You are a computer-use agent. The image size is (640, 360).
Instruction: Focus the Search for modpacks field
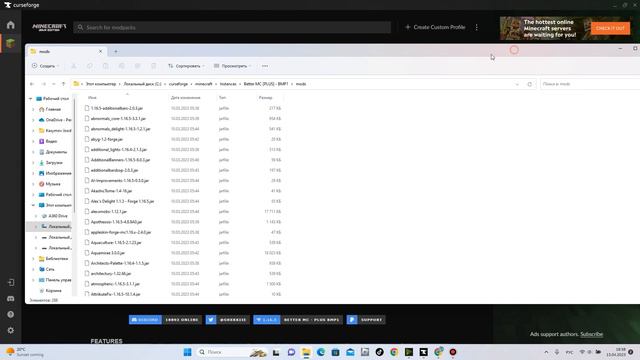232,27
